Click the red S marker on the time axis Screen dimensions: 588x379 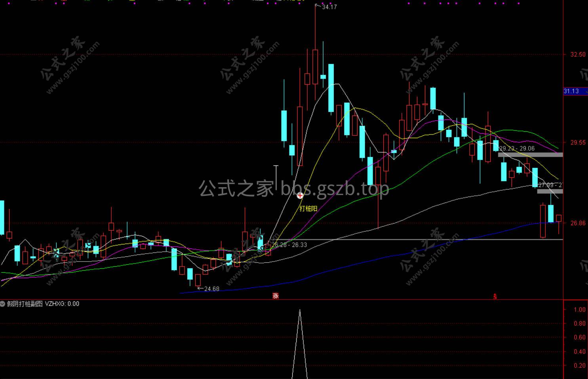[495, 296]
